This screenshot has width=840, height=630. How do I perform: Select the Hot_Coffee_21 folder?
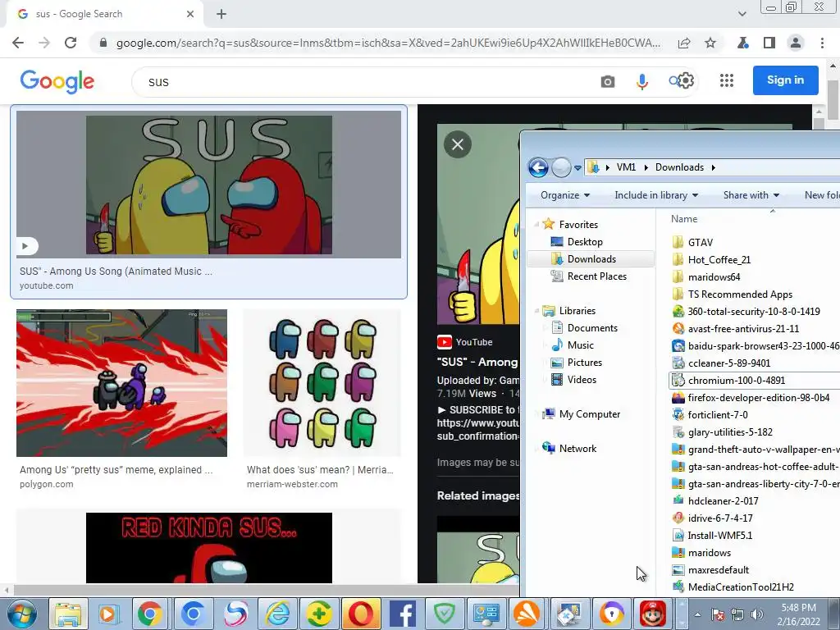(x=719, y=260)
